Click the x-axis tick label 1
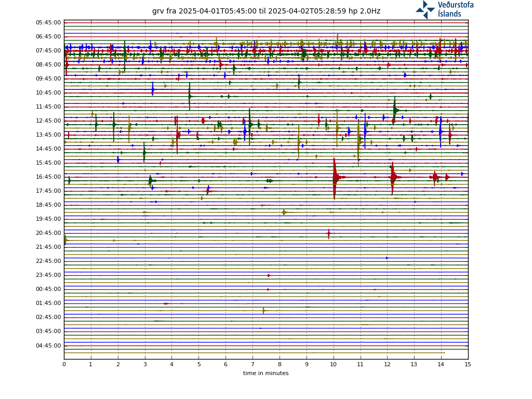 coord(91,364)
